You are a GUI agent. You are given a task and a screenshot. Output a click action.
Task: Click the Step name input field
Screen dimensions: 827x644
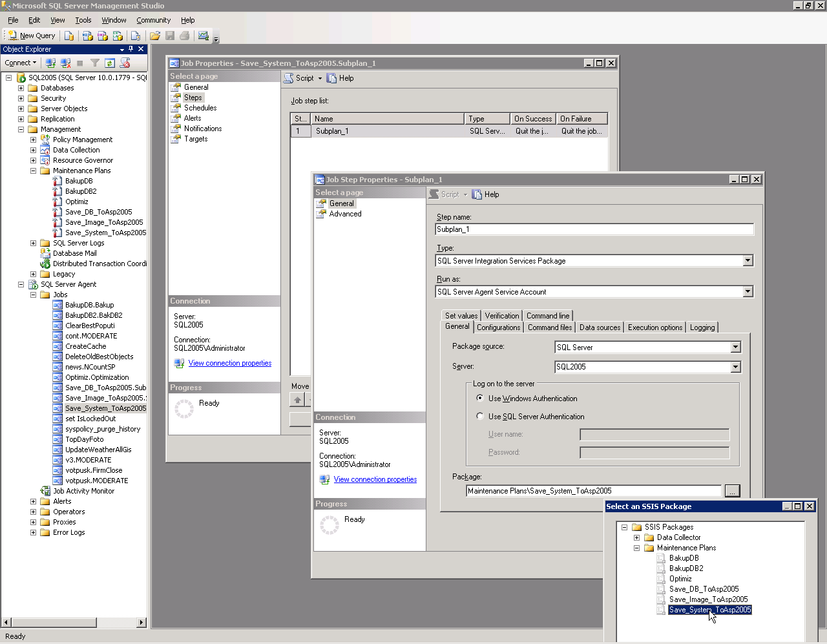click(594, 229)
